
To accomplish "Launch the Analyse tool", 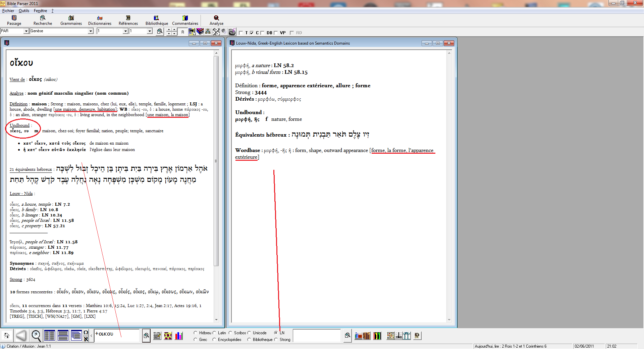I will pos(216,20).
